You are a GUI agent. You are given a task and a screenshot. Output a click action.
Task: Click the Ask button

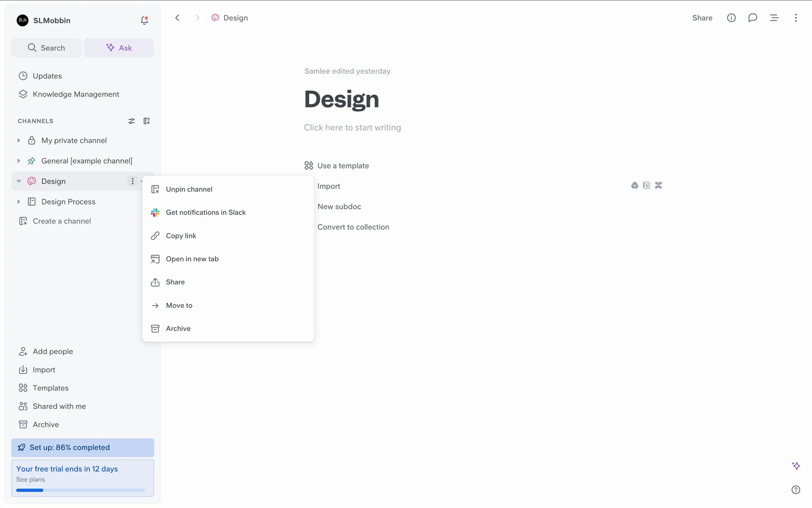[119, 48]
